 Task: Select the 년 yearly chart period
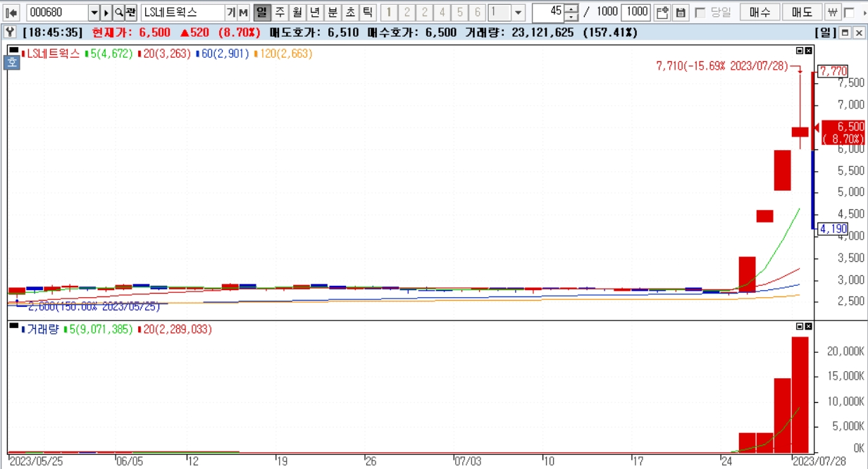coord(315,12)
